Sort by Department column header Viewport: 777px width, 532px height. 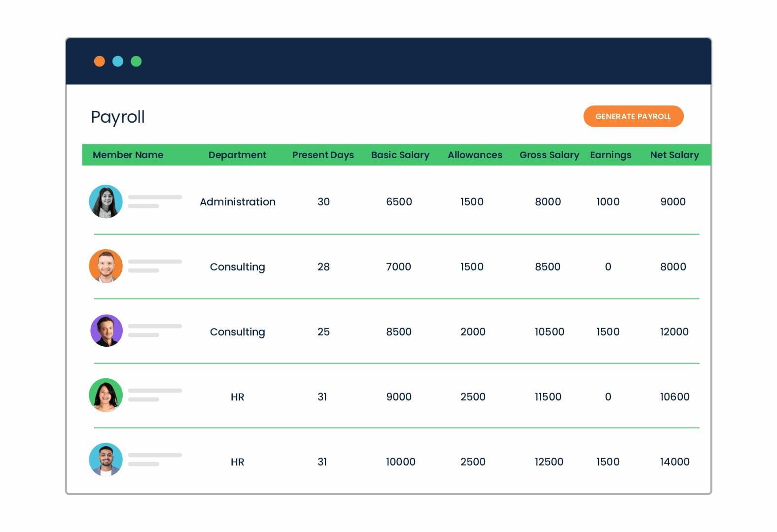pos(237,155)
